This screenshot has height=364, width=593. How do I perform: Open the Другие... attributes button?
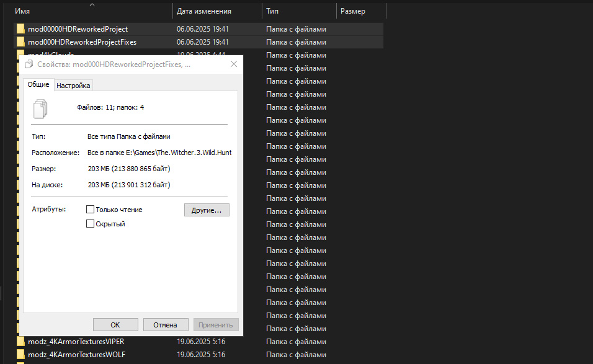(207, 210)
